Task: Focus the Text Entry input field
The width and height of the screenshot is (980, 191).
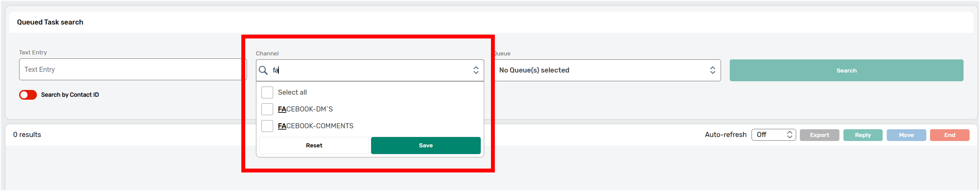Action: tap(129, 69)
